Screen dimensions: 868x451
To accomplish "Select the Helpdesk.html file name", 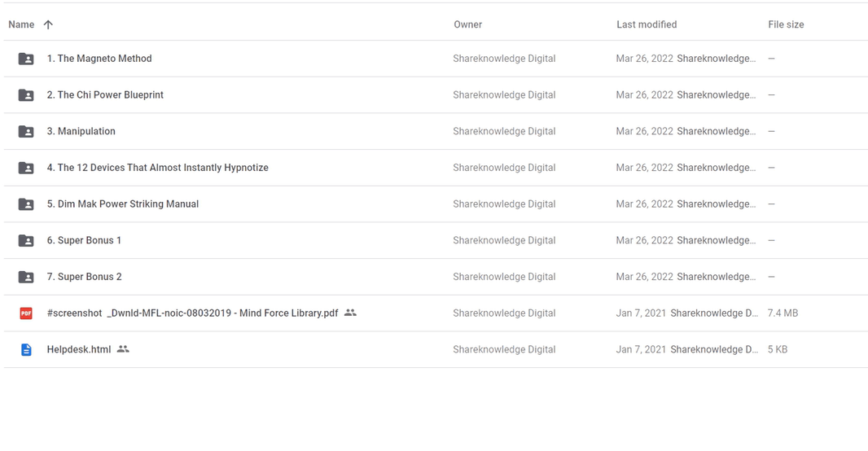I will 79,349.
